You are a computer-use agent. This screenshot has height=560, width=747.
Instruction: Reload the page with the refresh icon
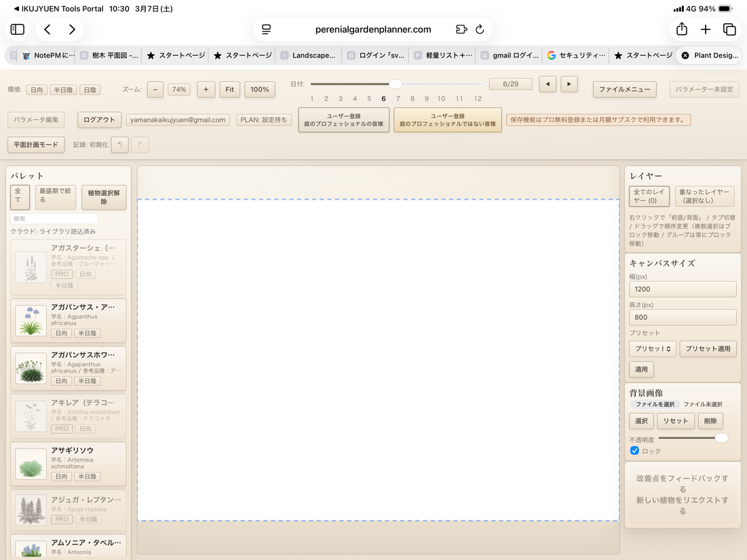click(480, 29)
